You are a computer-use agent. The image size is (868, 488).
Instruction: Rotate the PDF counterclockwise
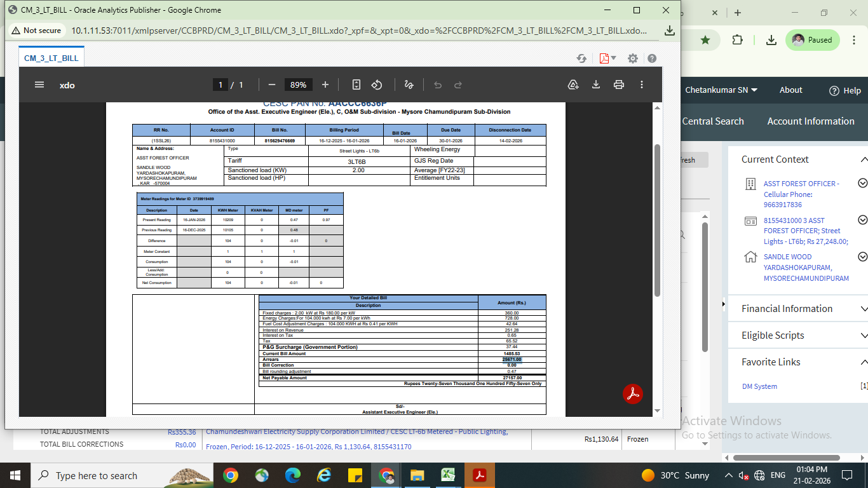(x=377, y=85)
